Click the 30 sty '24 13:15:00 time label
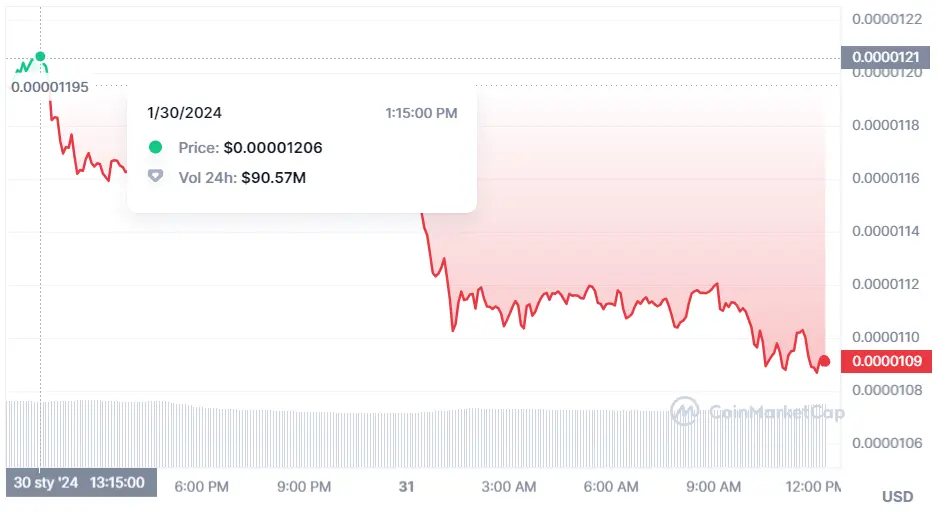This screenshot has height=519, width=938. tap(81, 482)
